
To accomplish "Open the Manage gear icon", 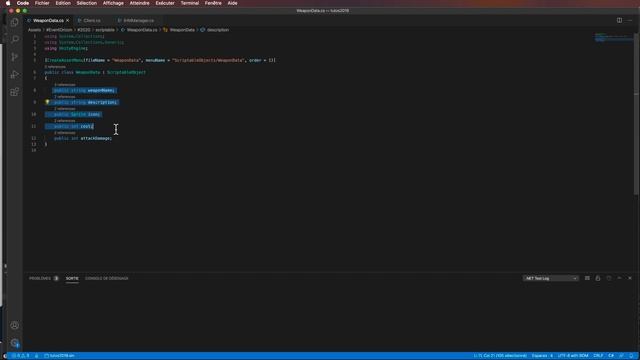I will [x=15, y=343].
